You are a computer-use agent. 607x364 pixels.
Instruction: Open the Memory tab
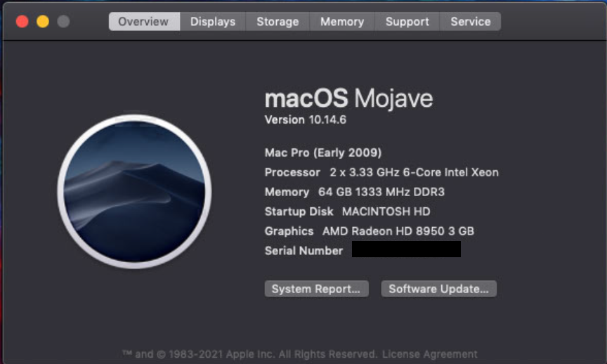coord(342,21)
